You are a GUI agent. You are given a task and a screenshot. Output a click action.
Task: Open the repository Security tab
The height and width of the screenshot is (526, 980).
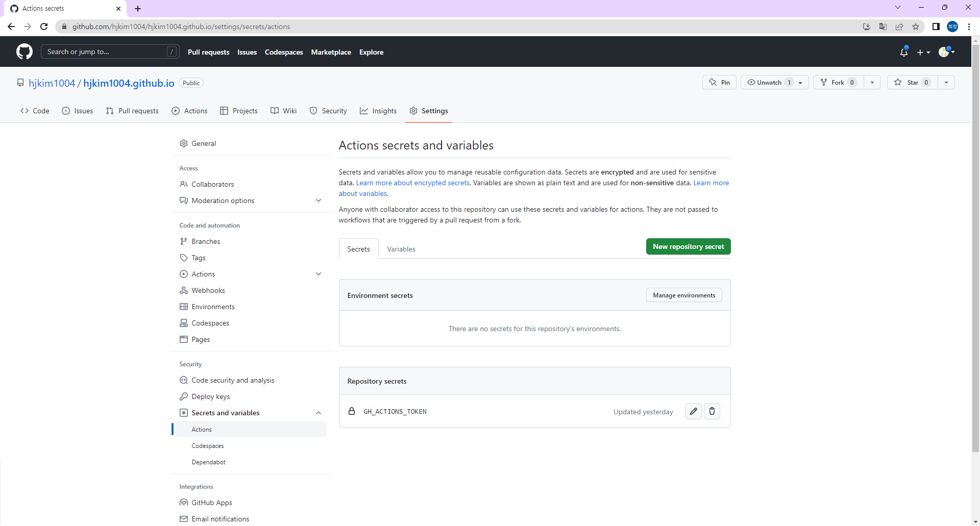click(x=328, y=111)
